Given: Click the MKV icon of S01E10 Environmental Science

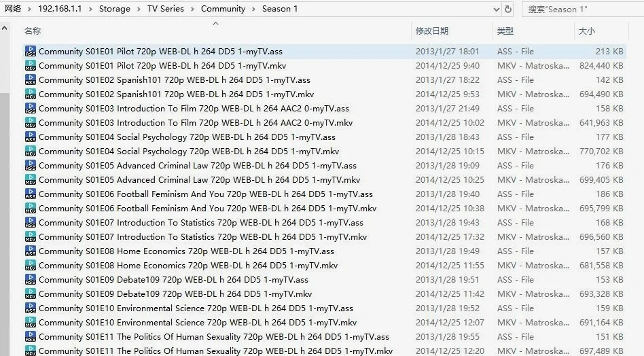Looking at the screenshot, I should [31, 322].
